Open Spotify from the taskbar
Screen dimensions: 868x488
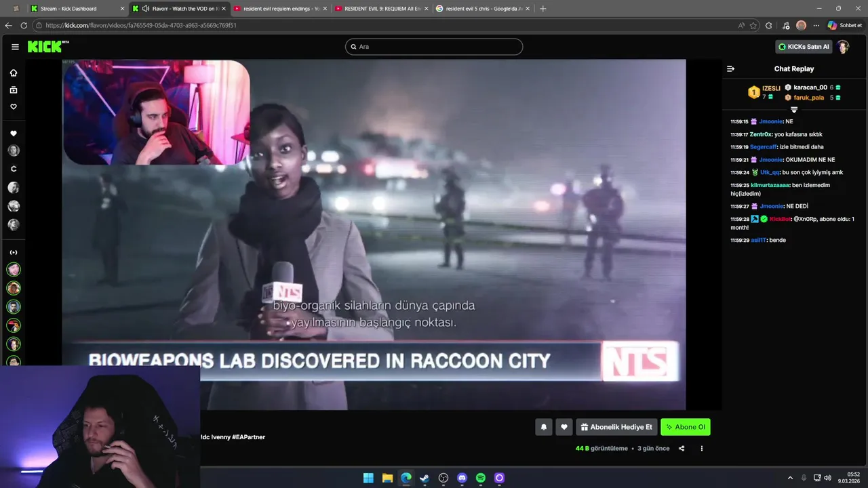pyautogui.click(x=481, y=478)
